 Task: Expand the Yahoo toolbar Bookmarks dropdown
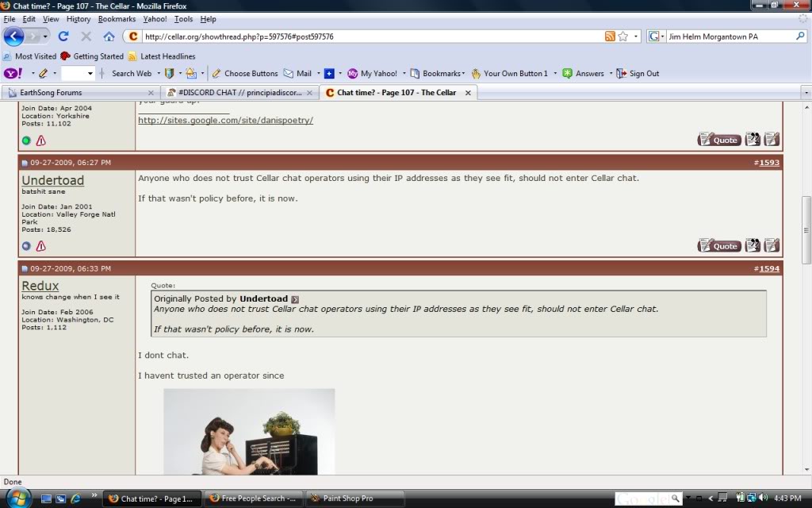tap(463, 73)
